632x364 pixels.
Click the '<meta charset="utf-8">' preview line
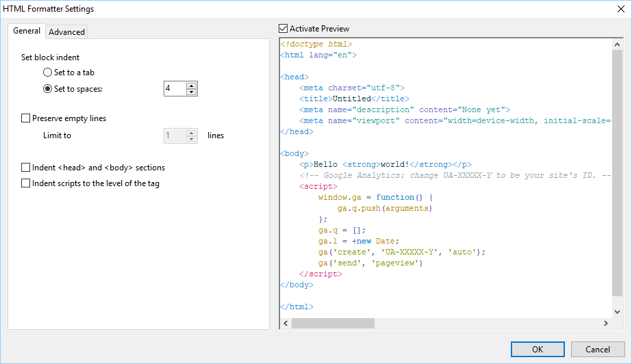(x=352, y=88)
